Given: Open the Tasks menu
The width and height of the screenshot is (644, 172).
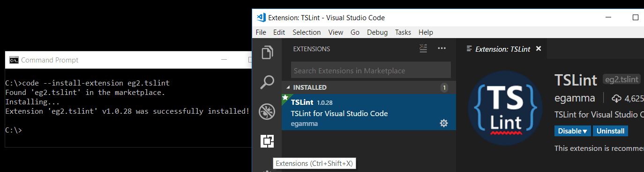Looking at the screenshot, I should (x=403, y=32).
